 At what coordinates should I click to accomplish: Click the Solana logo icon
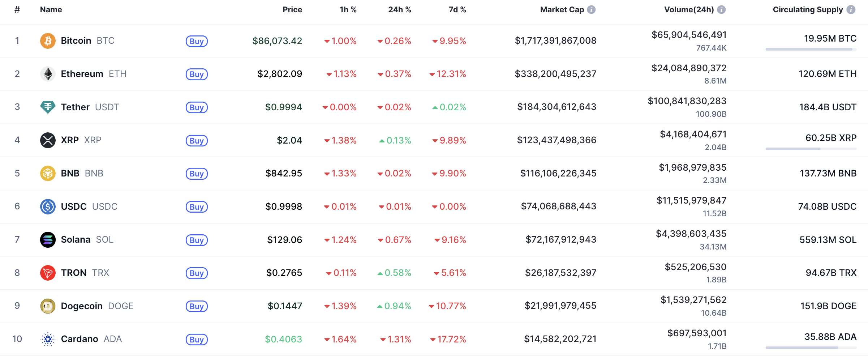(48, 240)
